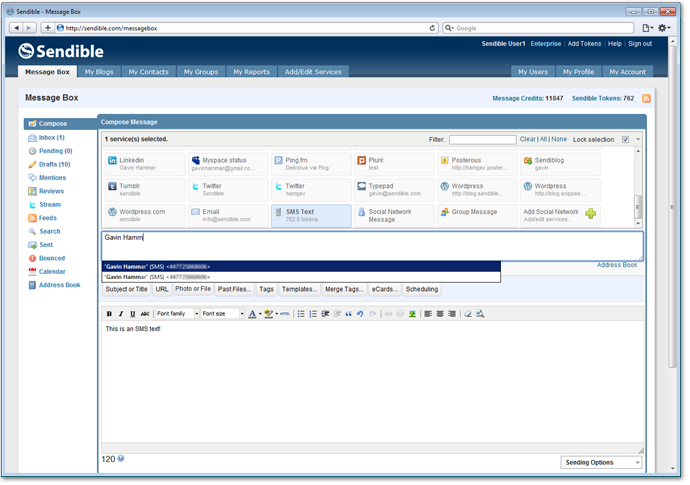Viewport: 690px width, 485px height.
Task: Open the HTML source editor icon
Action: pos(285,315)
